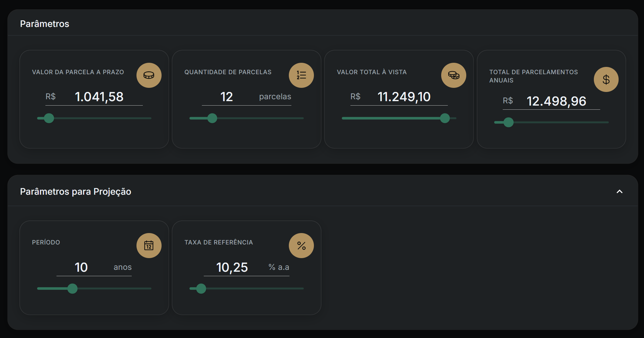
Task: Collapse the Parâmetros para Projeção section
Action: [x=619, y=192]
